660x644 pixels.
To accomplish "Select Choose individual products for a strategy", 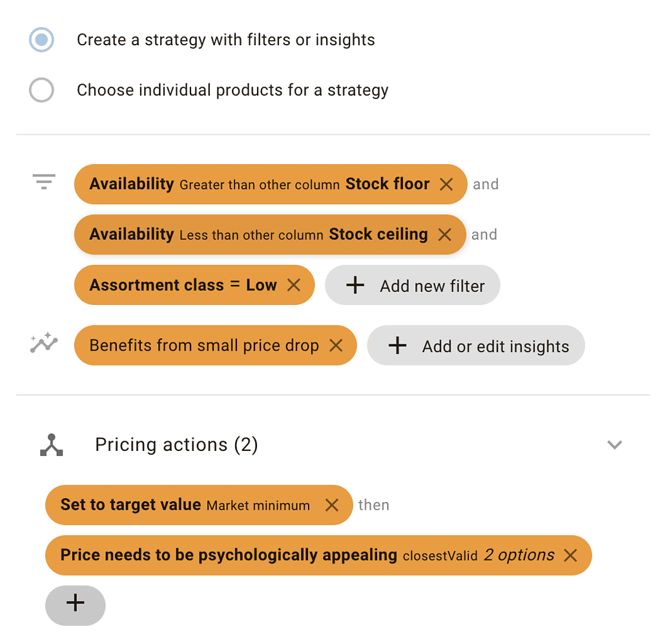I will click(41, 90).
